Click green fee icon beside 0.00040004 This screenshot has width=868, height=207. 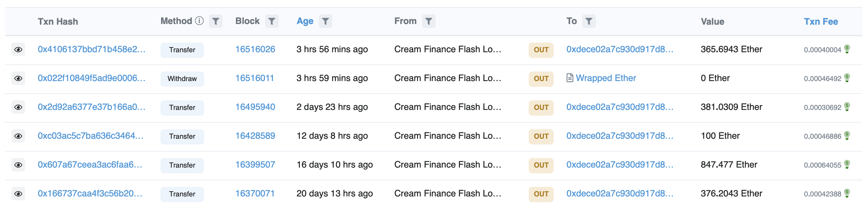[x=847, y=49]
